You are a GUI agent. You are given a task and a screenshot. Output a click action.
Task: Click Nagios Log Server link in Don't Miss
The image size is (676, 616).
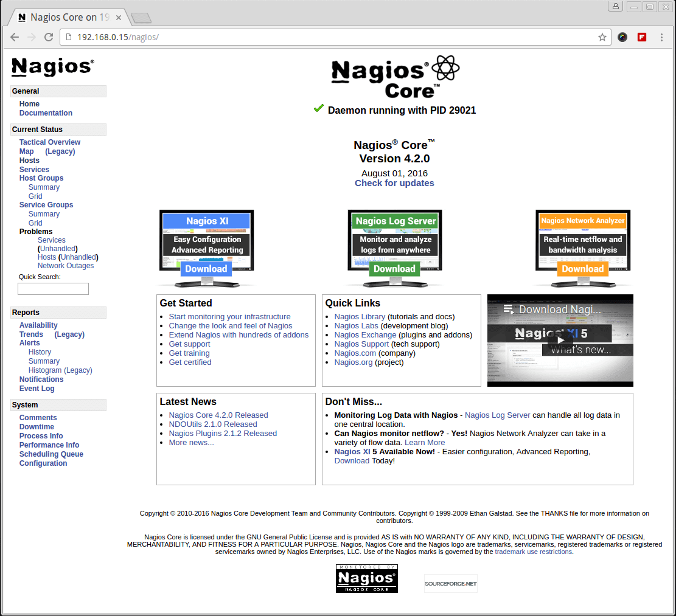(x=498, y=415)
